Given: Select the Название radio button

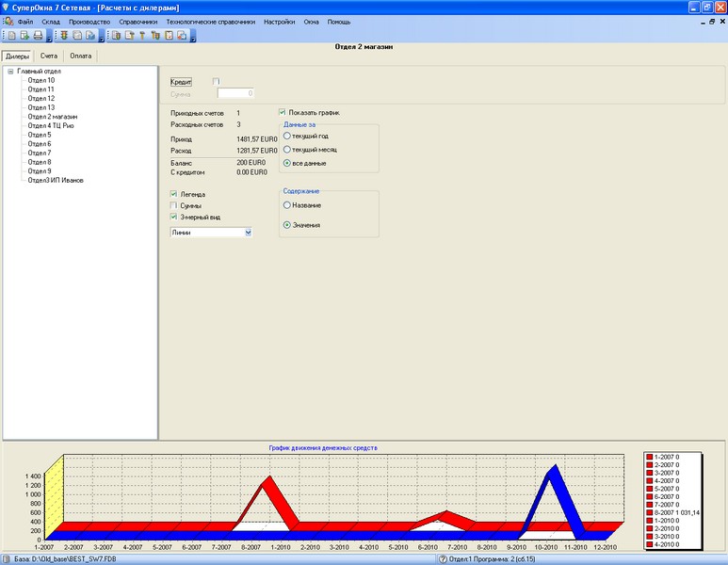Looking at the screenshot, I should (x=287, y=205).
